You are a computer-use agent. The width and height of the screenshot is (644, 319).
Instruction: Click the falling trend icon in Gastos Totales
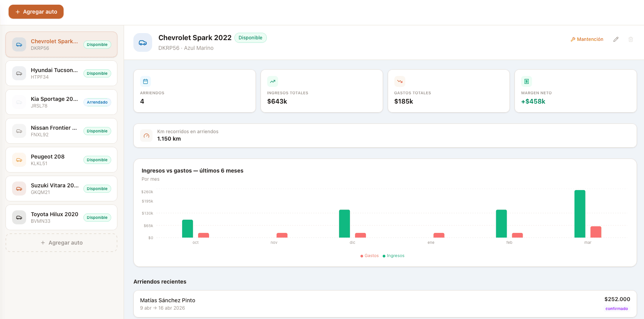tap(400, 81)
